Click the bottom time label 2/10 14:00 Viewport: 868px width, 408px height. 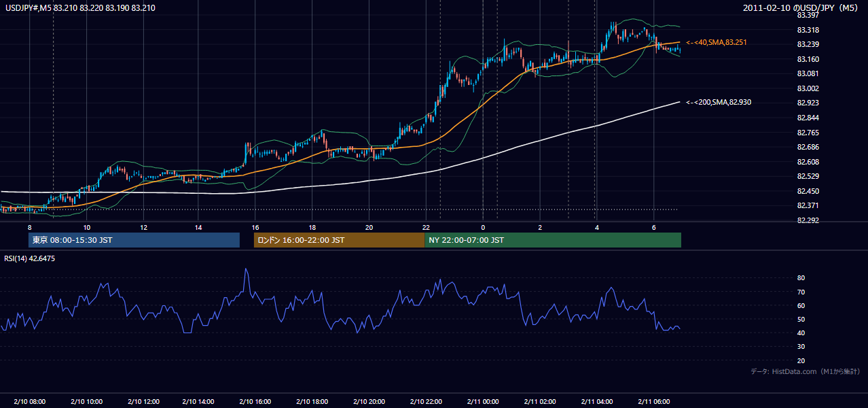[200, 402]
